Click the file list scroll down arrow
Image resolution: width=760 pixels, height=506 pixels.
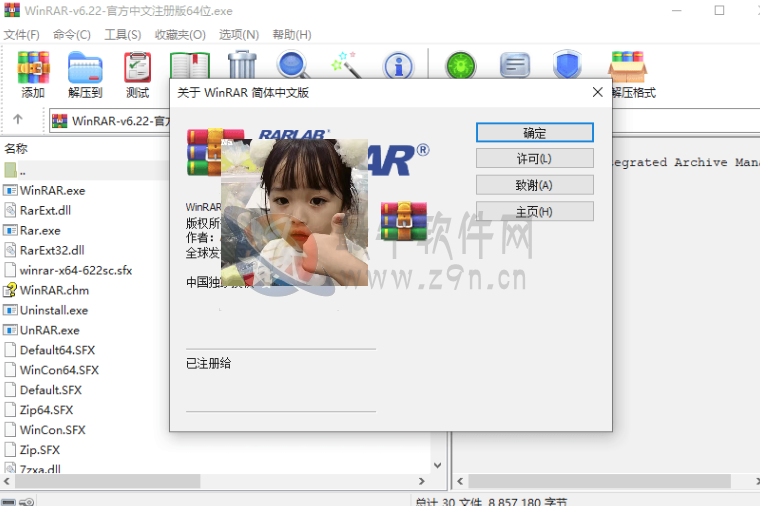[437, 465]
